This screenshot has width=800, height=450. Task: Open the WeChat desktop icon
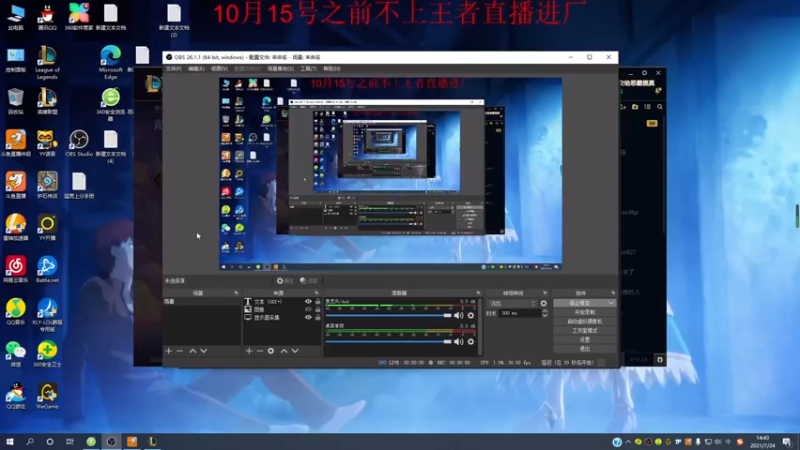click(16, 354)
